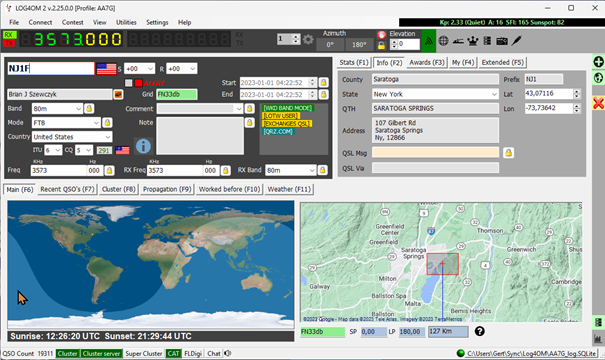
Task: Open the blue info circle icon
Action: [x=143, y=146]
